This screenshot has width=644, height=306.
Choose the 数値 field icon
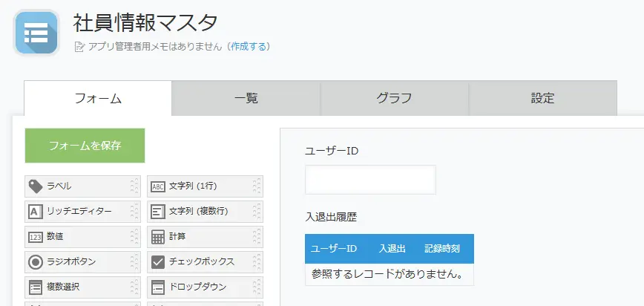click(36, 237)
